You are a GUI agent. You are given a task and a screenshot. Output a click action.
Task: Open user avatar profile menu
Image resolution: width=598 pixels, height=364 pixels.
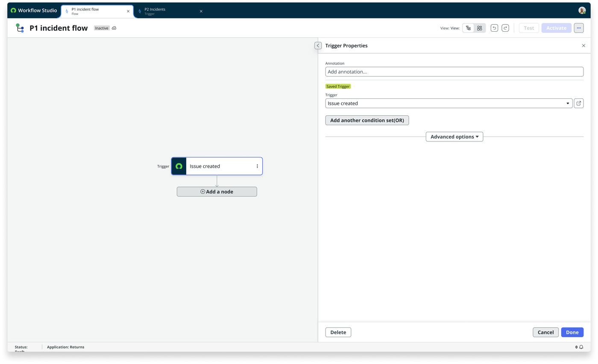click(x=582, y=10)
